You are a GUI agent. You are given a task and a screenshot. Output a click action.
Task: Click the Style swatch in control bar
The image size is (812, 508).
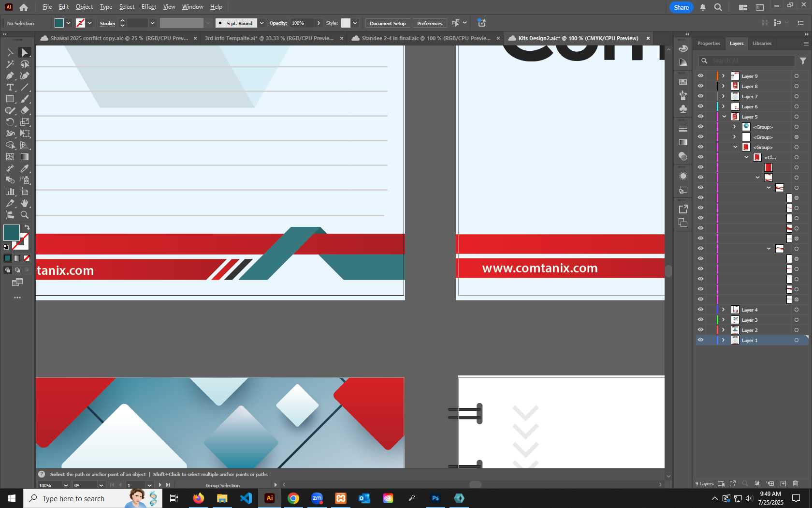coord(346,23)
